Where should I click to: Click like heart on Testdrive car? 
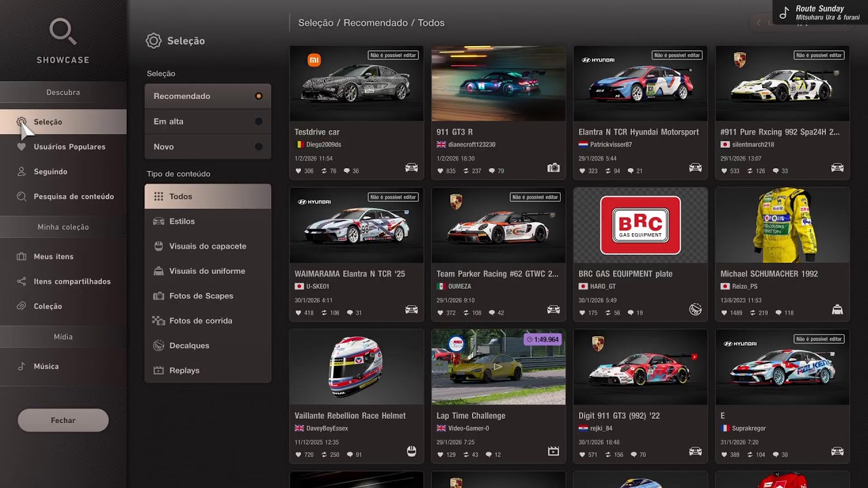(x=299, y=171)
